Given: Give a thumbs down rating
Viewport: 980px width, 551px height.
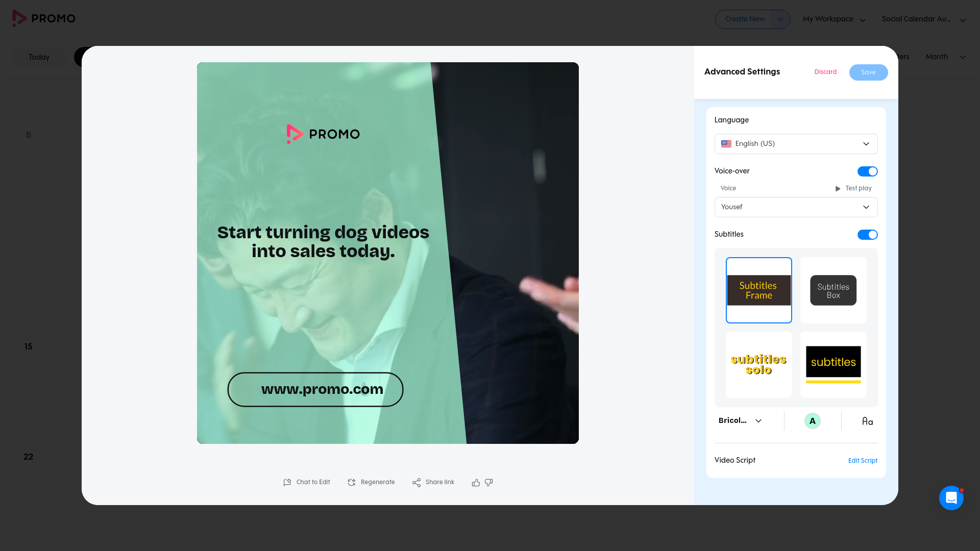Looking at the screenshot, I should [489, 482].
